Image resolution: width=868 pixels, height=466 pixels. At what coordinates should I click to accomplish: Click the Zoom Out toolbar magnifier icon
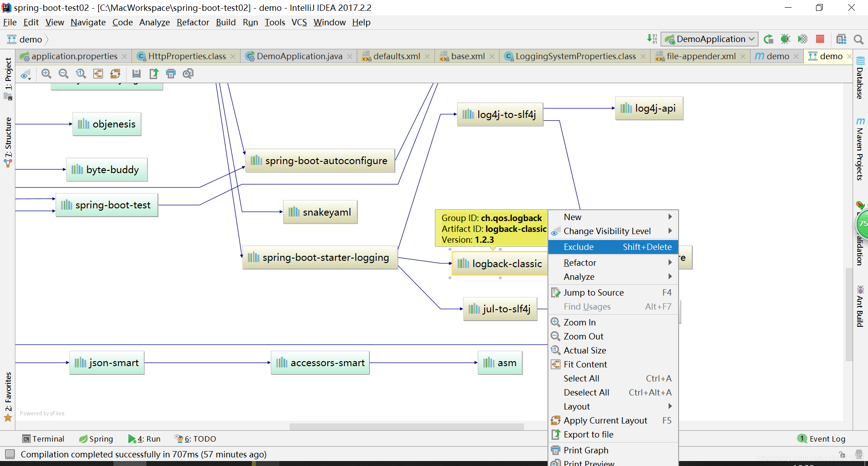point(63,74)
